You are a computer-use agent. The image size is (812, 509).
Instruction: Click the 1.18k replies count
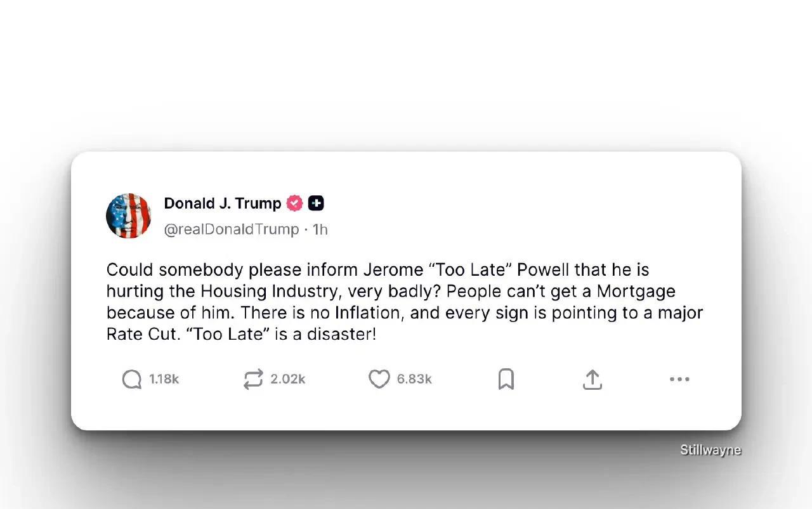click(164, 379)
